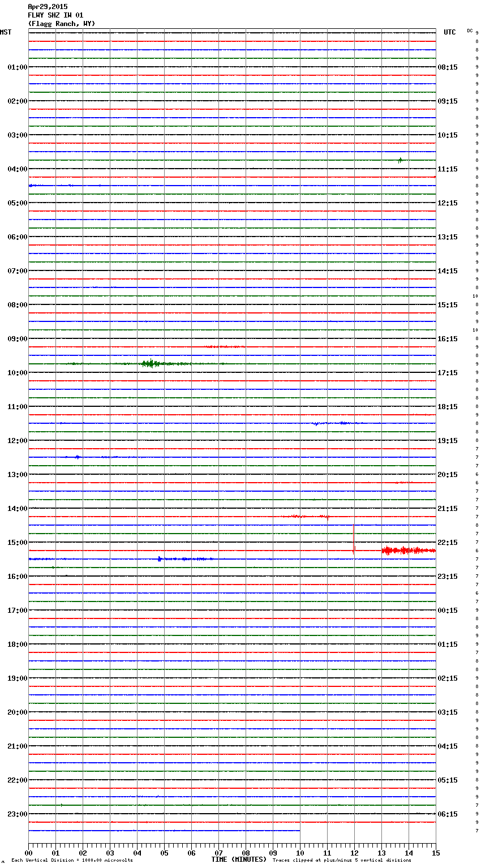Select the 09:00 MST time label
Viewport: 481px width, 868px height.
coord(18,339)
